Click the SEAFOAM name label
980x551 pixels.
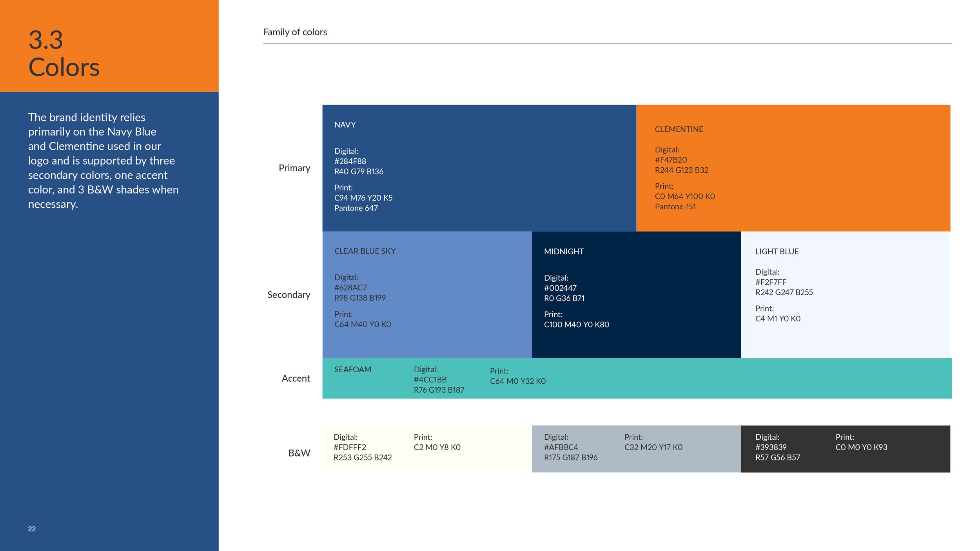pyautogui.click(x=352, y=370)
